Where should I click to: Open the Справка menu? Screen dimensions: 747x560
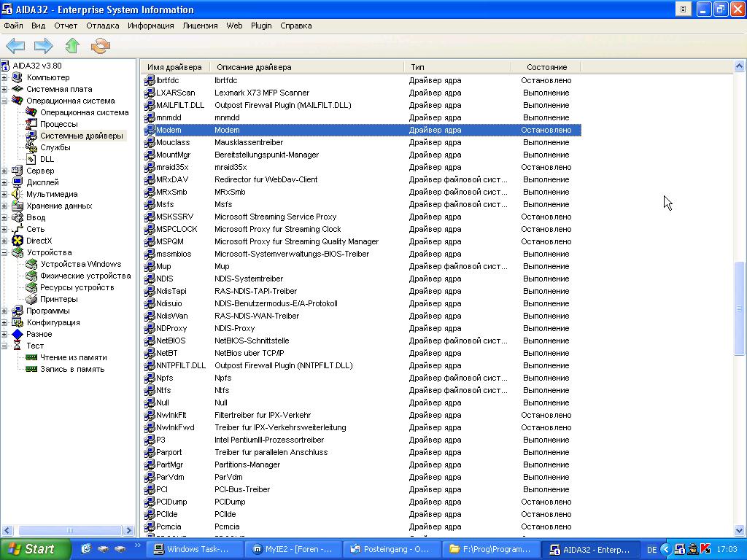pos(296,26)
